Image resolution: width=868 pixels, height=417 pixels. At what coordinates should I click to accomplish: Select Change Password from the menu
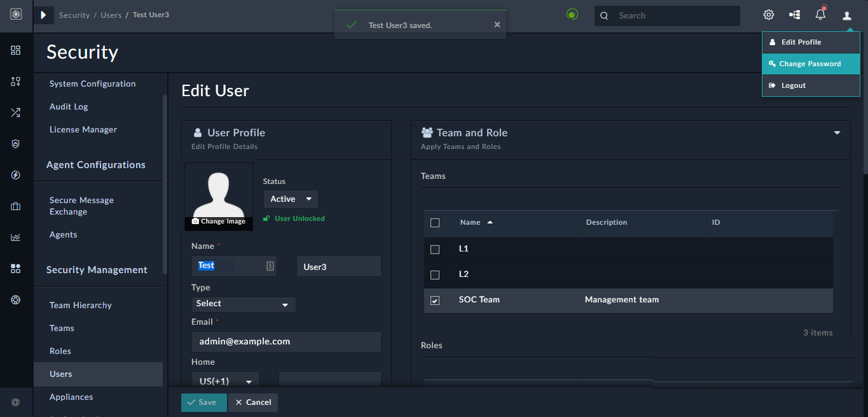(811, 64)
